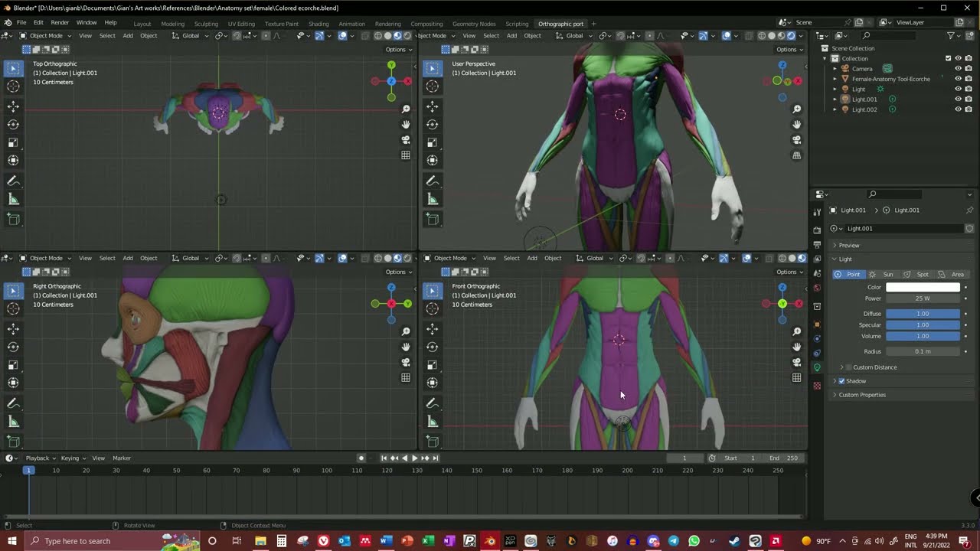Expand the Preview panel
Screen dimensions: 980x551
pos(835,246)
